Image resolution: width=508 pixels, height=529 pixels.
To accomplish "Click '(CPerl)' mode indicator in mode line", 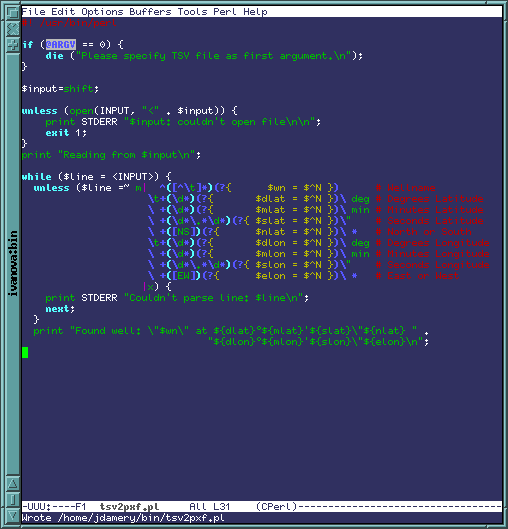I will tap(276, 507).
